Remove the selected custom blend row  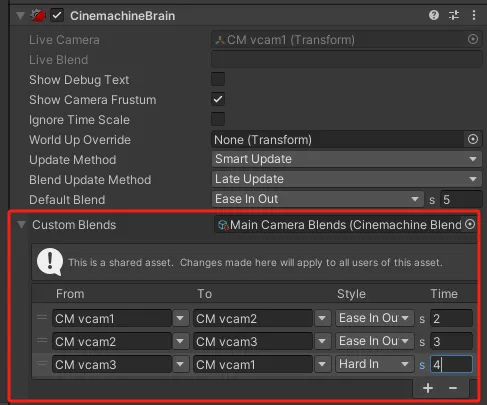[x=453, y=388]
